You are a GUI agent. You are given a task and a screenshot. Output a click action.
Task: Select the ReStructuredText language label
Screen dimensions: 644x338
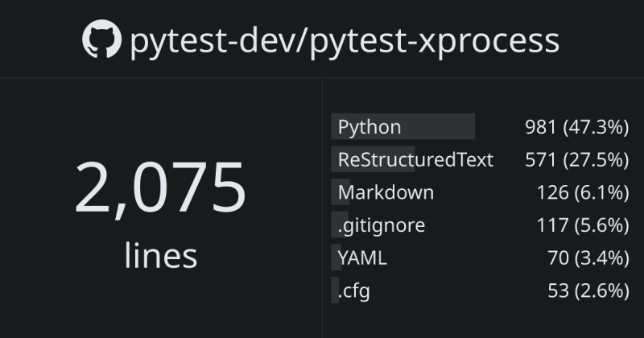coord(415,159)
